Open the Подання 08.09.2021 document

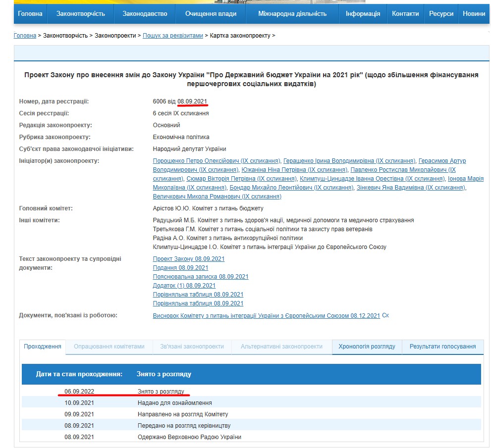(x=180, y=268)
